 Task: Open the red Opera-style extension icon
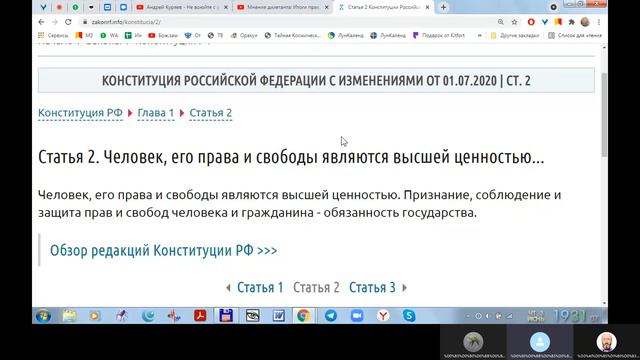coord(531,22)
